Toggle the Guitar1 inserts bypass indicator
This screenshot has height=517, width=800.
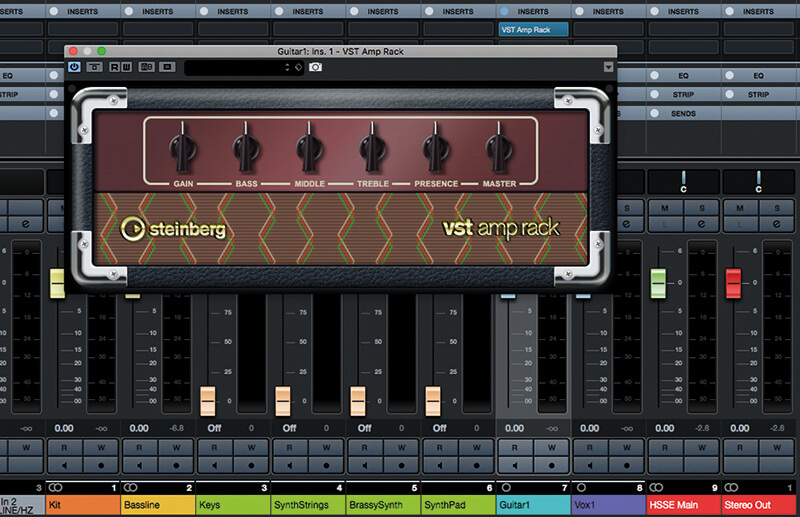pos(505,11)
